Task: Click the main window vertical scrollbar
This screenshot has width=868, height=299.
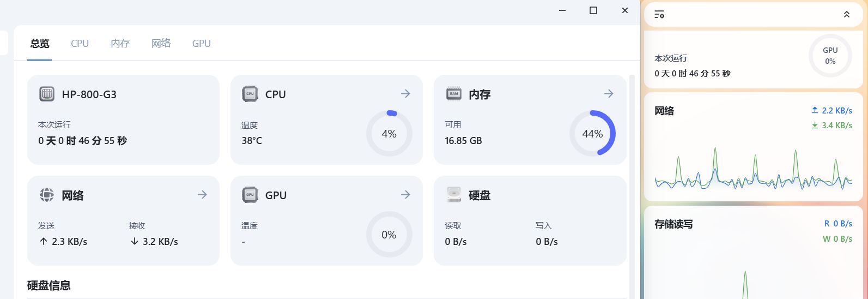Action: (x=632, y=186)
